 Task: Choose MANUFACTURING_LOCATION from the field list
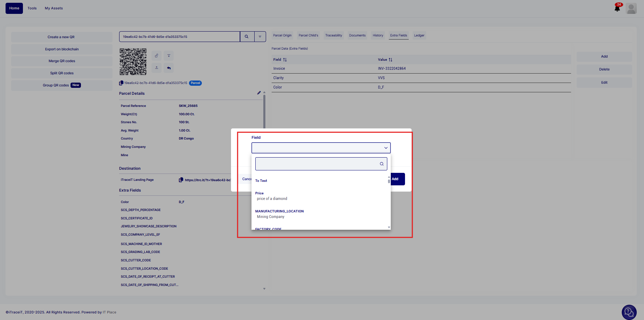pos(279,211)
